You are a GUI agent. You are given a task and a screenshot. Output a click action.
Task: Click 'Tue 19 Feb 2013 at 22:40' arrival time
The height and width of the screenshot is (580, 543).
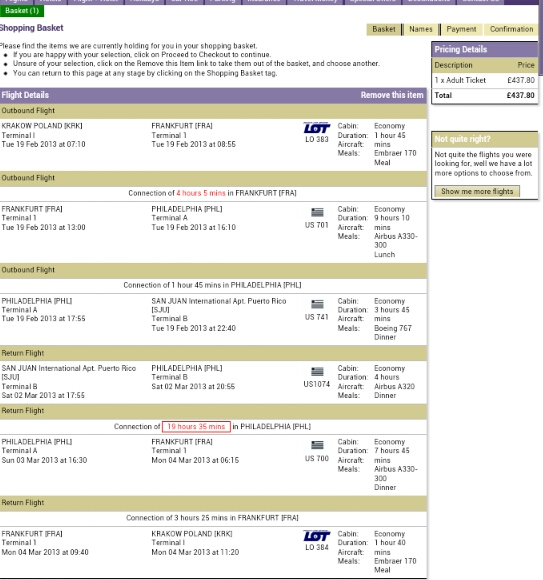[193, 328]
